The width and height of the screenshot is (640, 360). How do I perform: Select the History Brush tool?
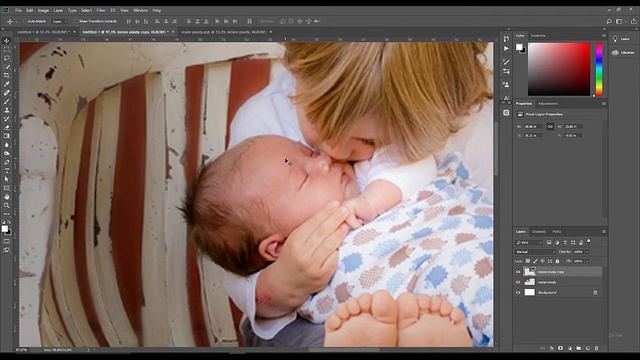point(7,119)
